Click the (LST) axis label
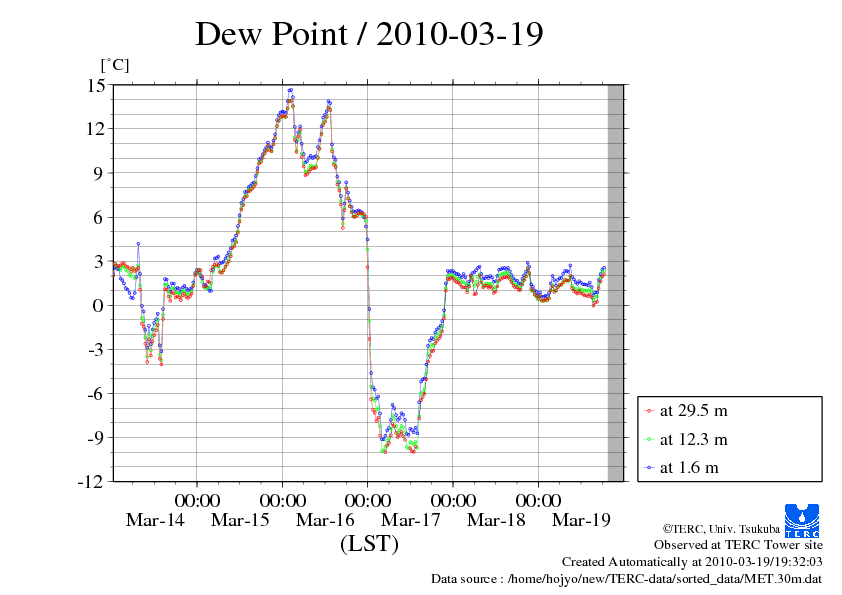 (369, 545)
